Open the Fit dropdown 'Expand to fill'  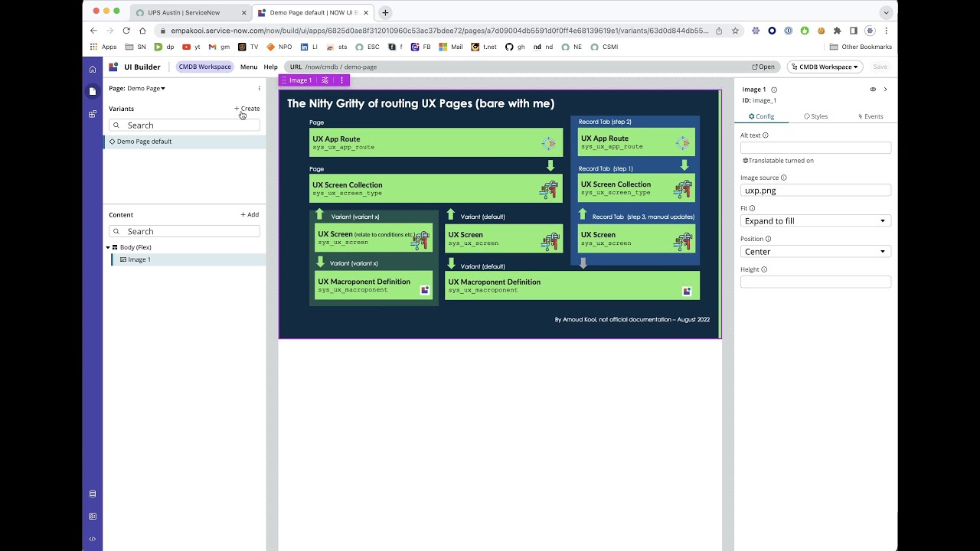pos(815,220)
